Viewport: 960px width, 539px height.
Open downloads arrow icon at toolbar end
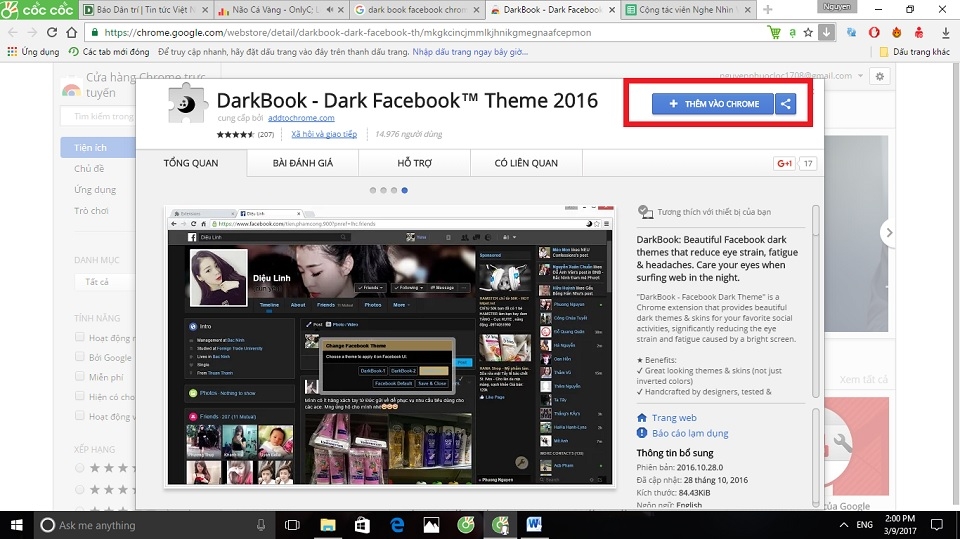tap(945, 32)
